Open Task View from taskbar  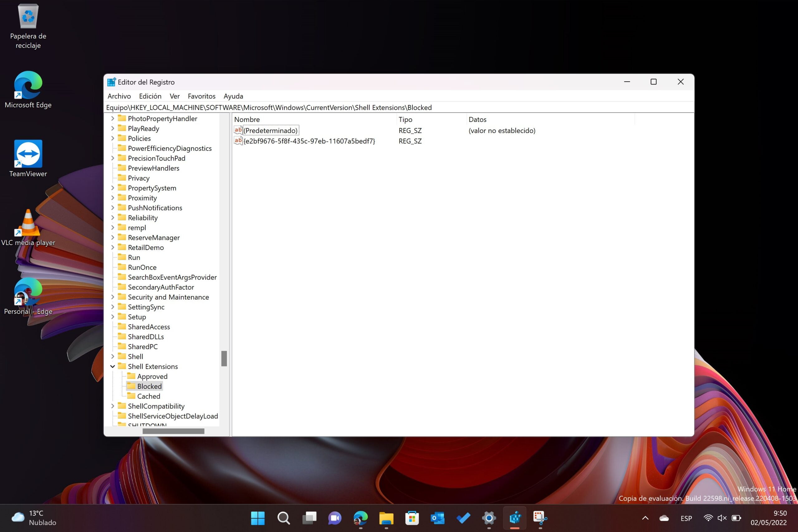point(309,518)
